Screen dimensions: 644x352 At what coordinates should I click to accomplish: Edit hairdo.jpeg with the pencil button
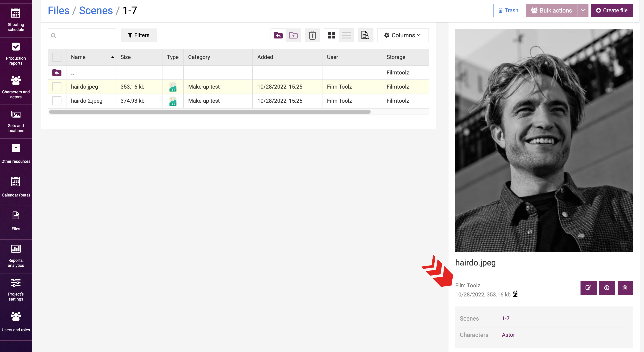tap(588, 288)
